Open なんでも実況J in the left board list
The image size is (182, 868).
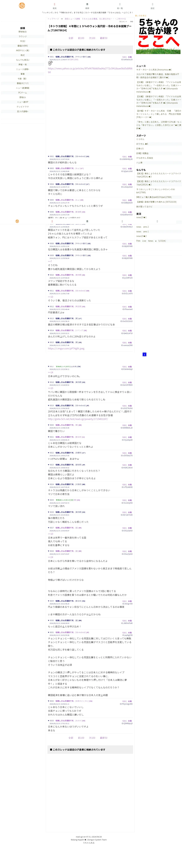coord(23,60)
